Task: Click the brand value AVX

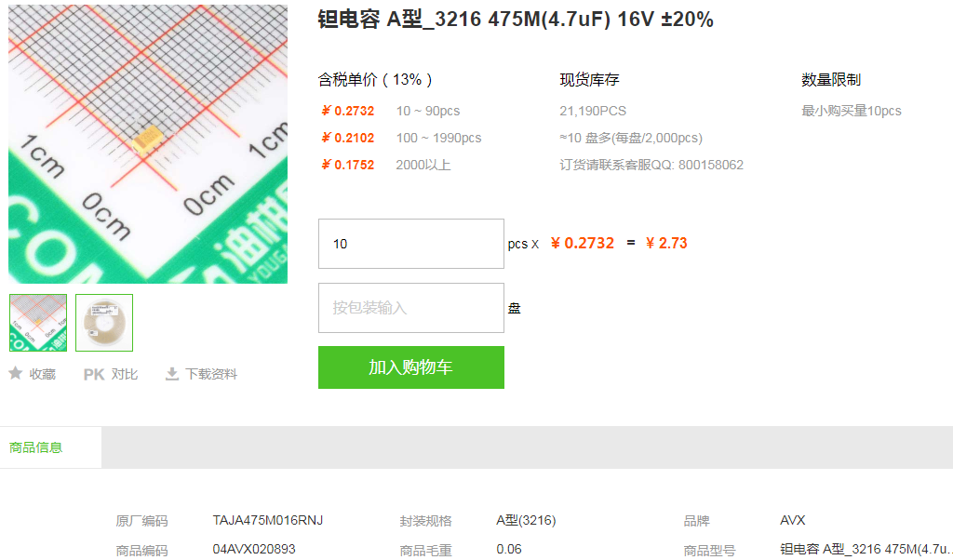Action: click(793, 521)
